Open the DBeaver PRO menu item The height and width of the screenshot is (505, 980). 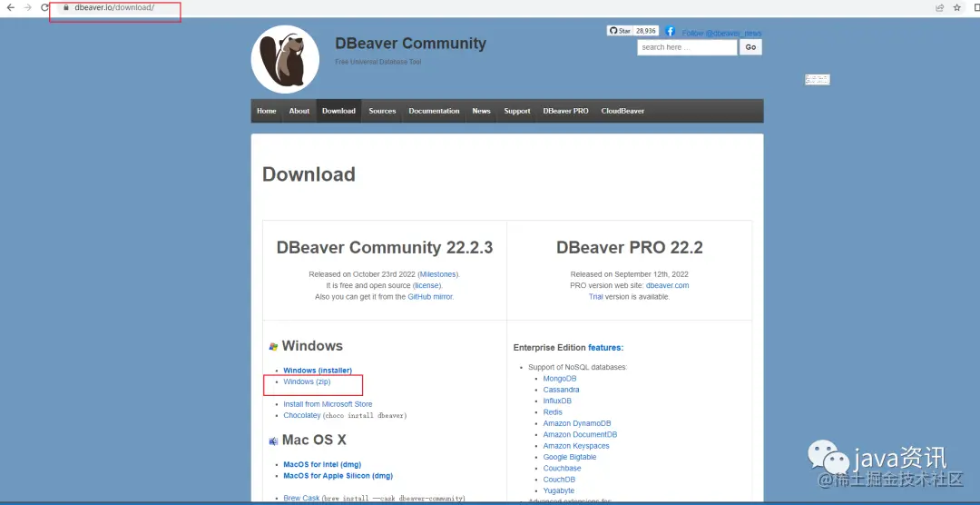point(565,111)
